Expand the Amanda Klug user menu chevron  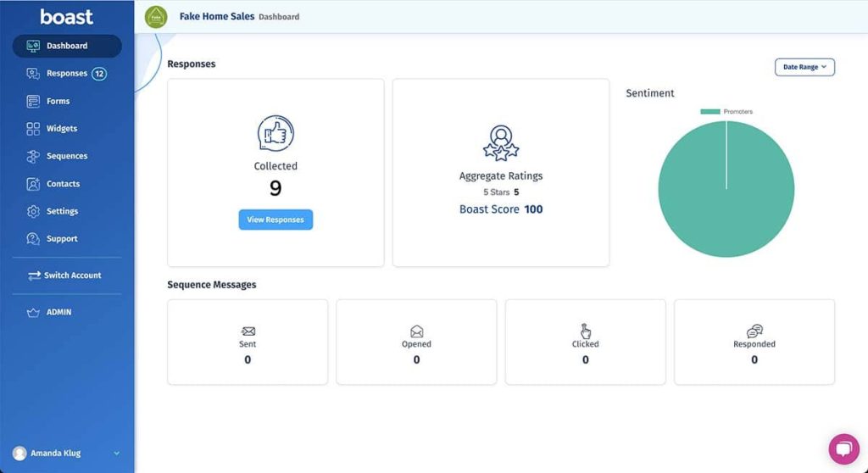[x=117, y=453]
